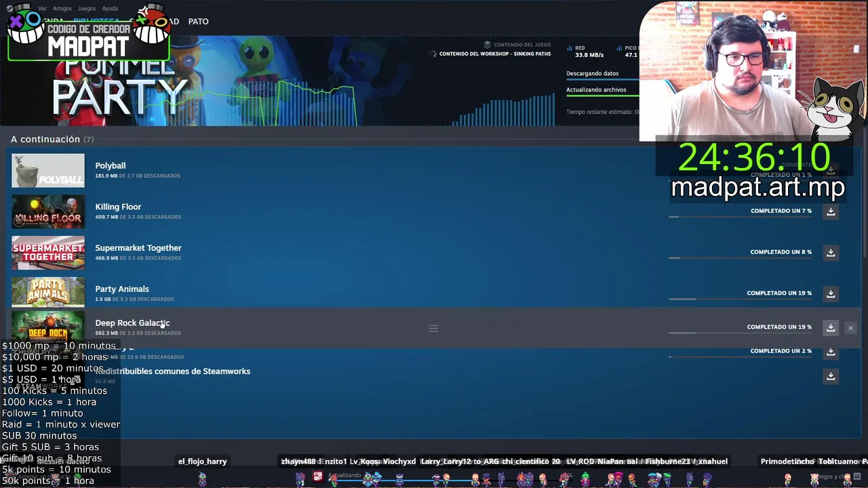Click Party Animals download icon
Viewport: 868px width, 488px height.
[x=831, y=294]
